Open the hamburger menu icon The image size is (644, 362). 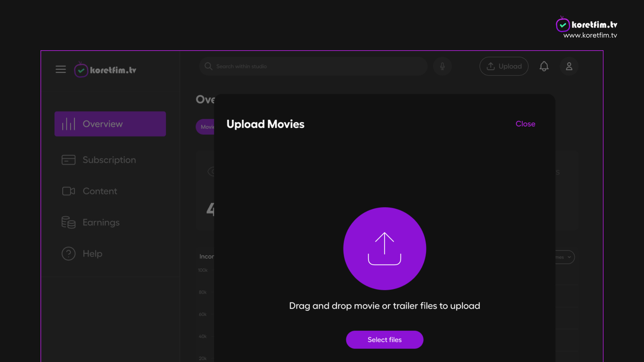61,70
